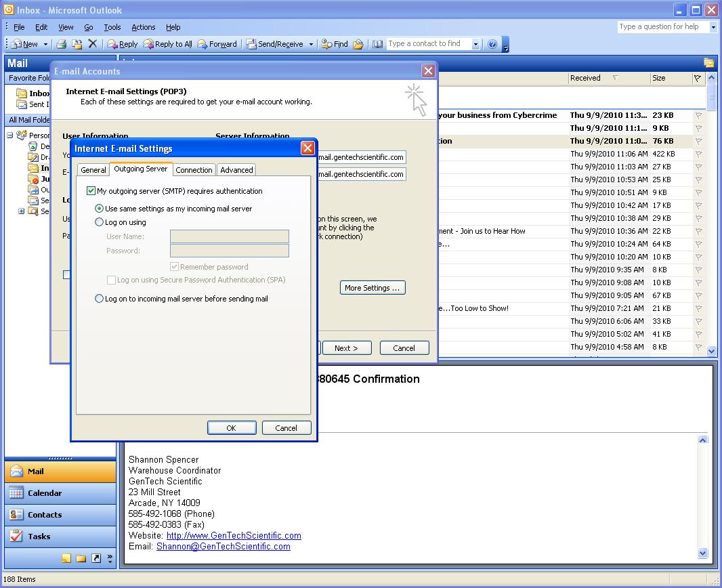
Task: Click the Print toolbar icon
Action: 61,44
